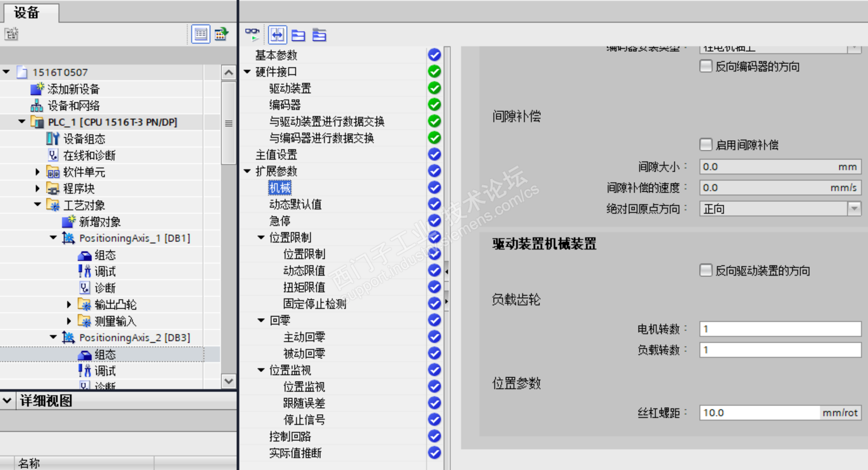
Task: Click the PLC_1 CPU folder icon
Action: [x=37, y=122]
